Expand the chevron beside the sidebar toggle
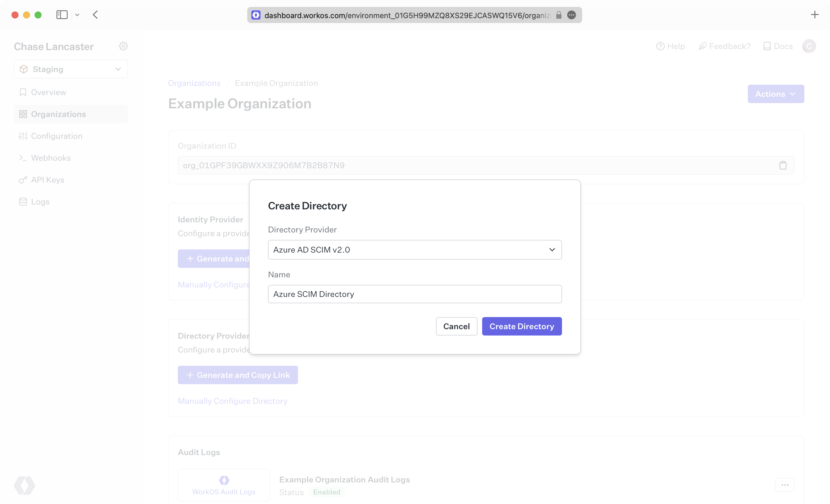Screen dimensions: 830x504 pyautogui.click(x=77, y=15)
